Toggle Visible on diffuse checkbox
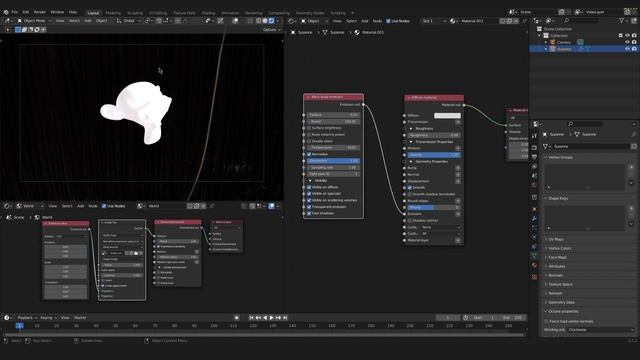Viewport: 640px width, 360px height. pyautogui.click(x=309, y=187)
